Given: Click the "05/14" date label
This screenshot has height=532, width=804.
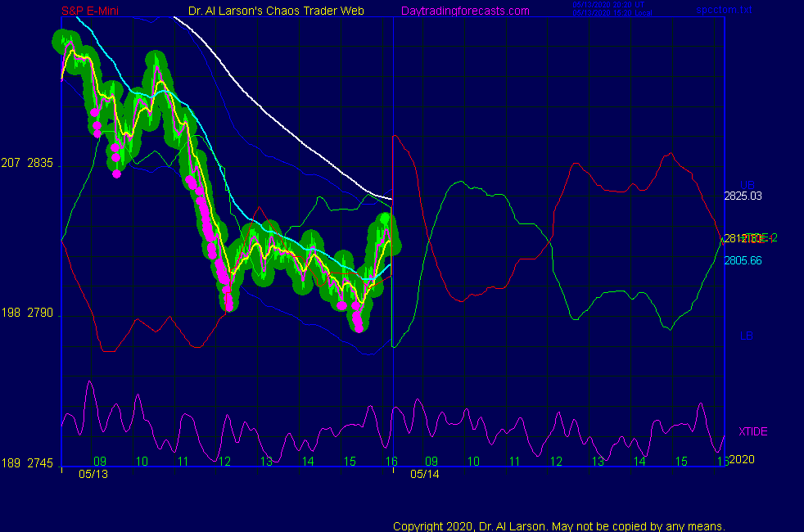Looking at the screenshot, I should pyautogui.click(x=425, y=474).
